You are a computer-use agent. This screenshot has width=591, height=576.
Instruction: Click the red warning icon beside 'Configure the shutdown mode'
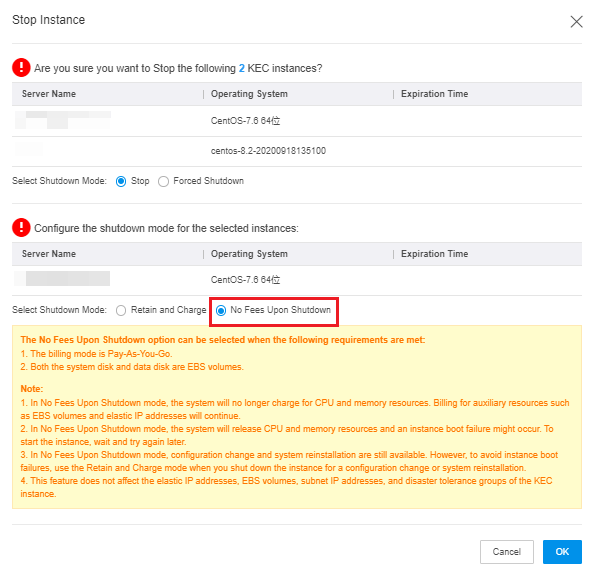[21, 228]
